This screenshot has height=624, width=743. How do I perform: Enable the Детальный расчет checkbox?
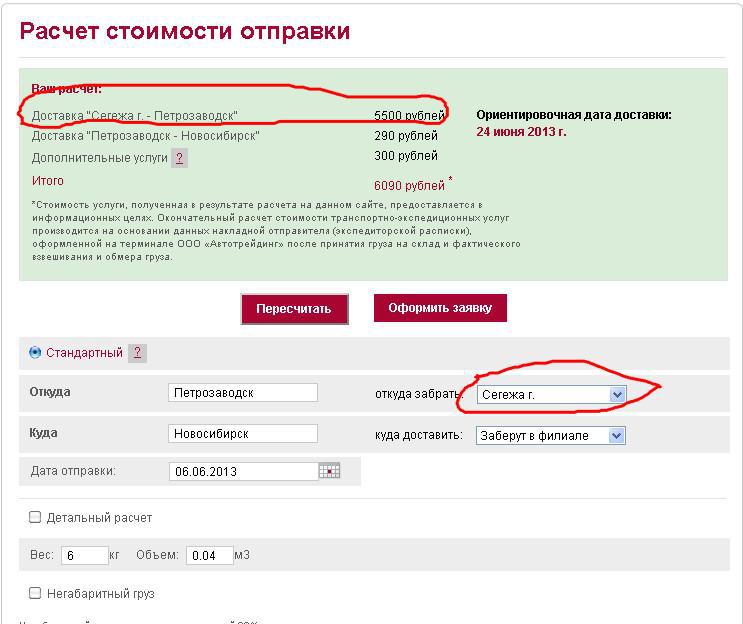pyautogui.click(x=35, y=517)
